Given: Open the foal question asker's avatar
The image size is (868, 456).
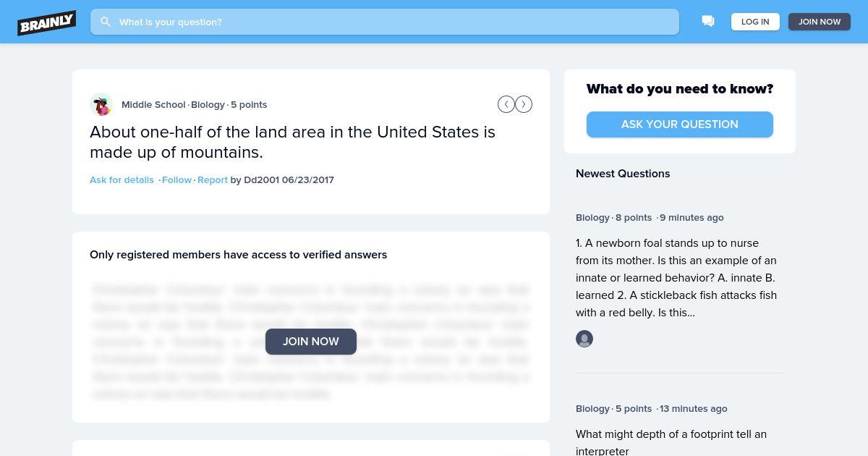Looking at the screenshot, I should (584, 339).
